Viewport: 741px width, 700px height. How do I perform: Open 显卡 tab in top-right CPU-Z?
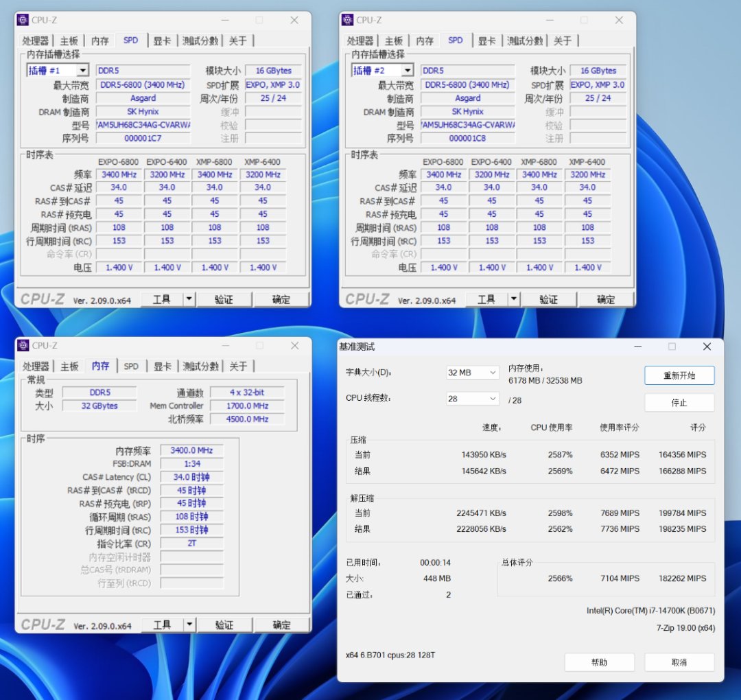[x=487, y=41]
